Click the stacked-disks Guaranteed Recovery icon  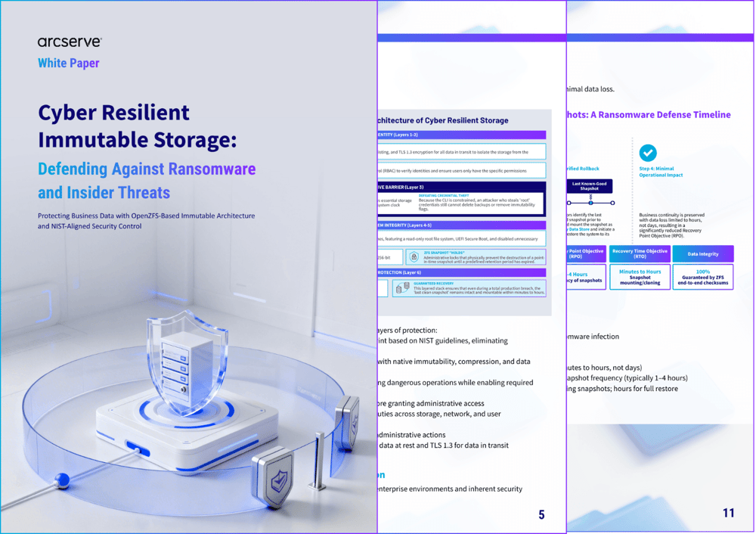[x=402, y=287]
